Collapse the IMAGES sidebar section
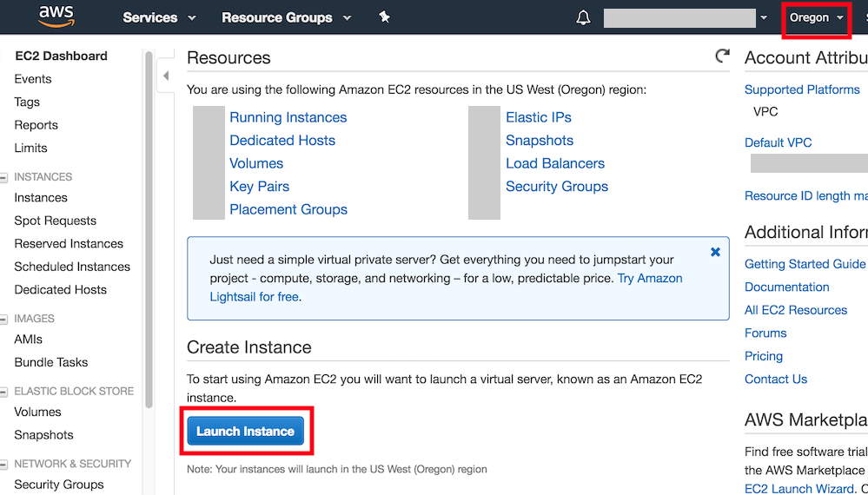 (4, 320)
